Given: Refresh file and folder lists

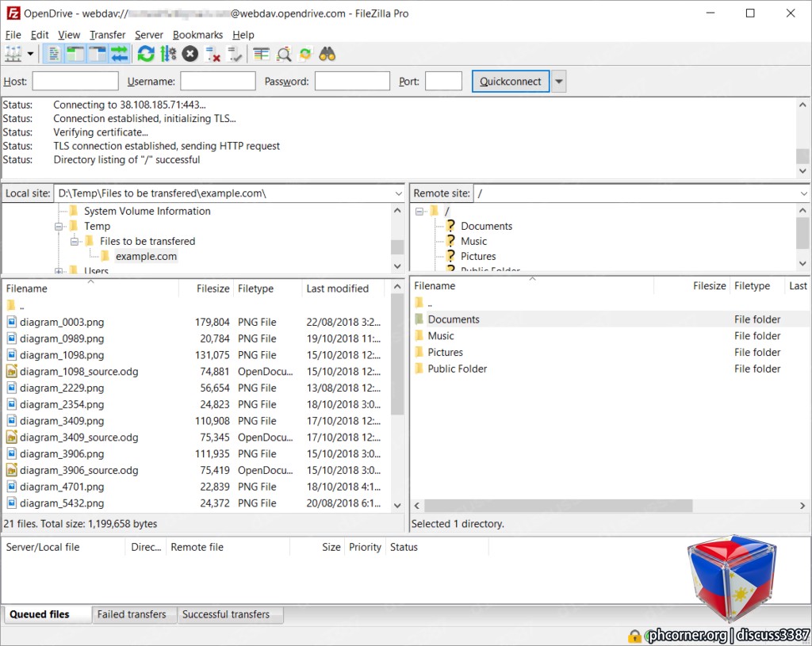Looking at the screenshot, I should pyautogui.click(x=146, y=54).
